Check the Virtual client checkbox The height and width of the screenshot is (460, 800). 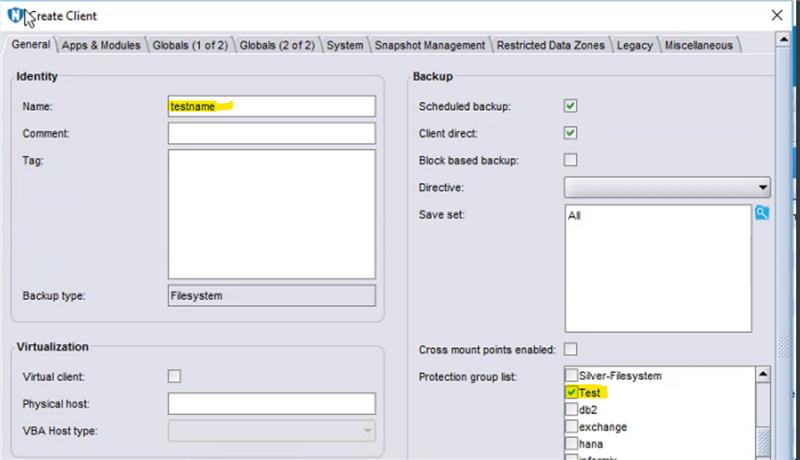(x=174, y=376)
